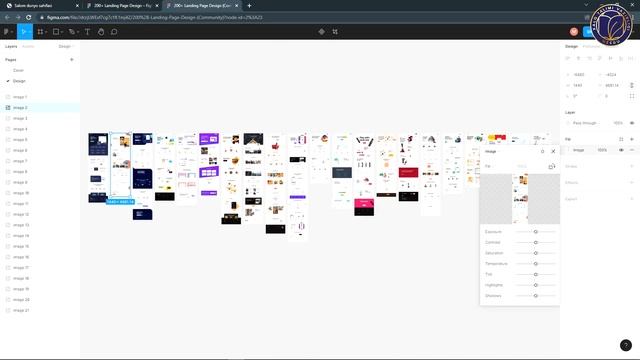Switch to Design tab in right panel
This screenshot has width=640, height=360.
(x=571, y=47)
